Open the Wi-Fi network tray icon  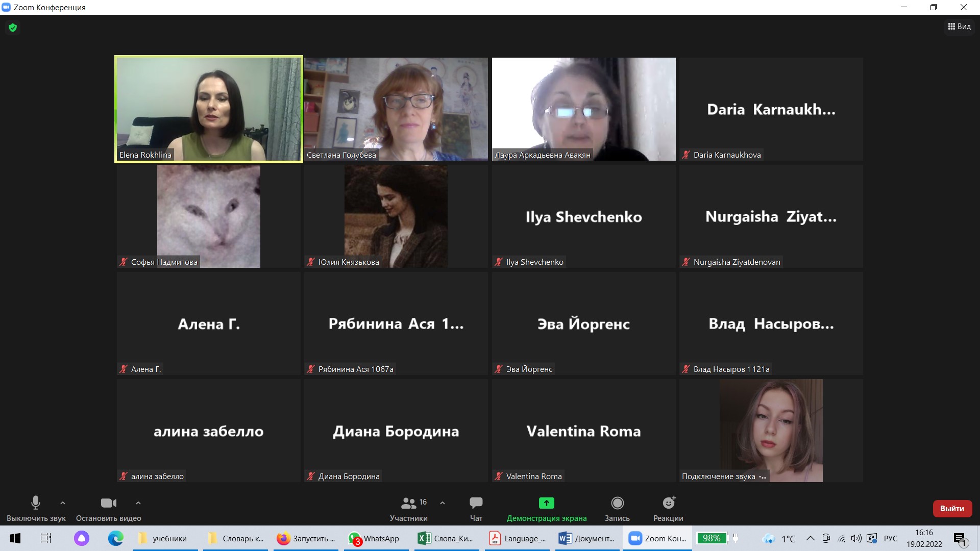tap(842, 538)
